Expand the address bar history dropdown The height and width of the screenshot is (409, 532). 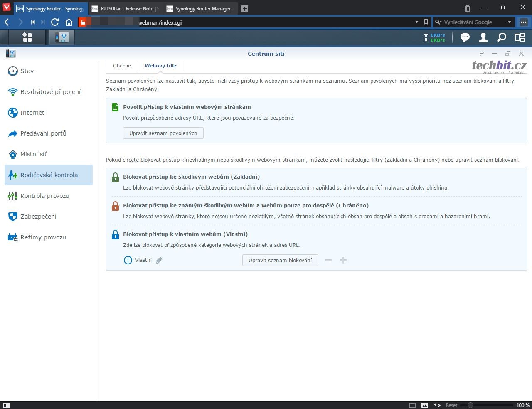click(x=417, y=22)
